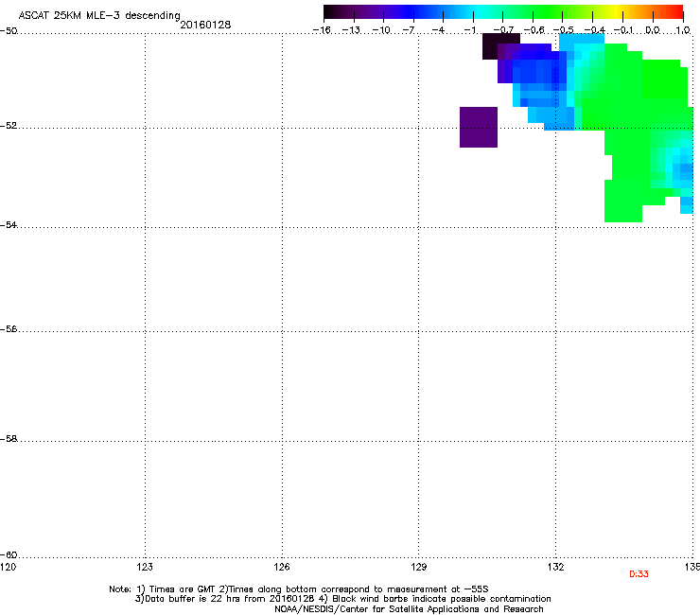Click the -1 colorbar label
The image size is (700, 615).
pyautogui.click(x=469, y=30)
